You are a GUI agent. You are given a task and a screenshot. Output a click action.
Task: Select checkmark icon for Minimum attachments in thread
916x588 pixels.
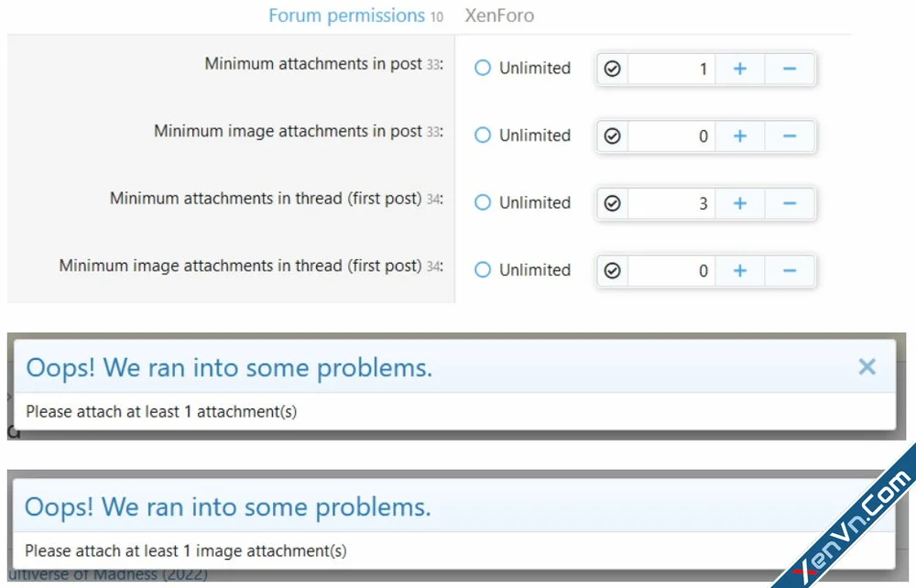612,202
